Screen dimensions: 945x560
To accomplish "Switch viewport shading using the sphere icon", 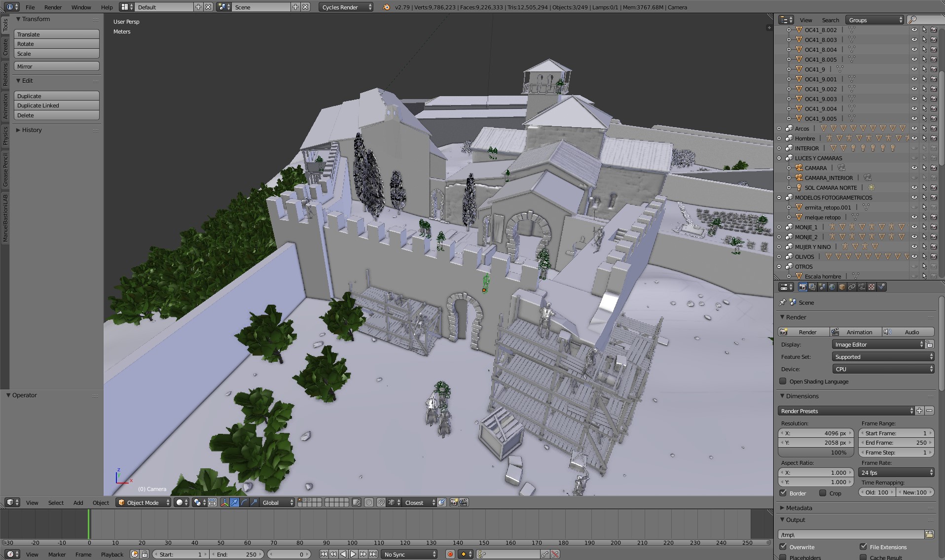I will tap(179, 502).
